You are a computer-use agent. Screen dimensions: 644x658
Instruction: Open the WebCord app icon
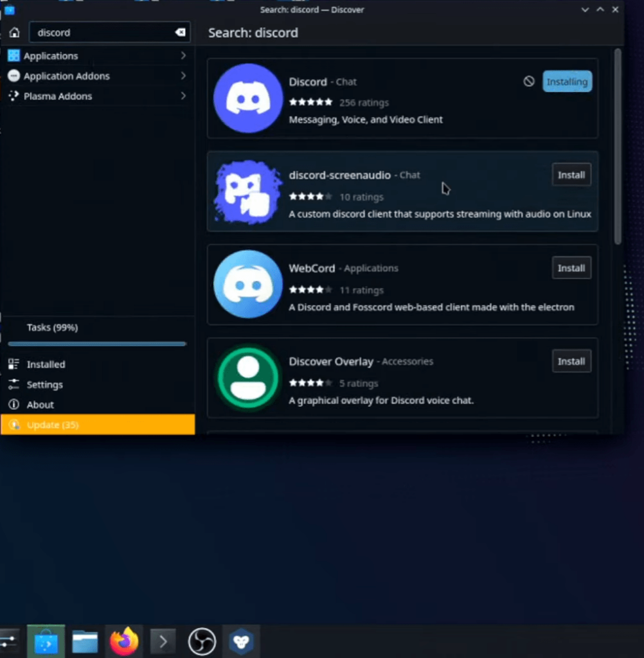point(247,285)
